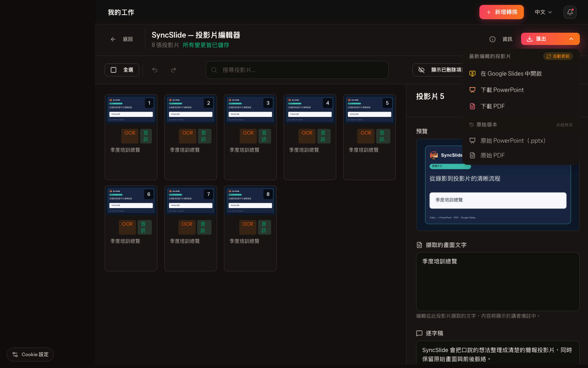Click the 季度培訓總覽 title under slide 2
The height and width of the screenshot is (368, 588).
pos(185,150)
